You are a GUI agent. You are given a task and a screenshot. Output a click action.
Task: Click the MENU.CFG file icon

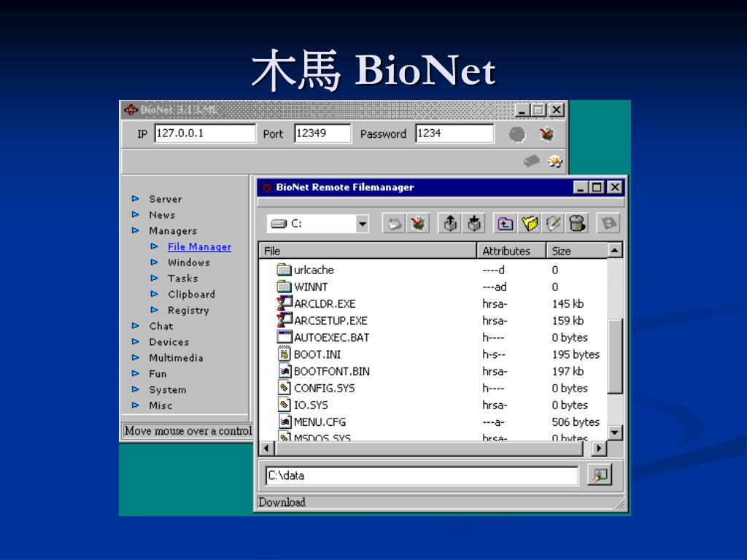pyautogui.click(x=284, y=421)
